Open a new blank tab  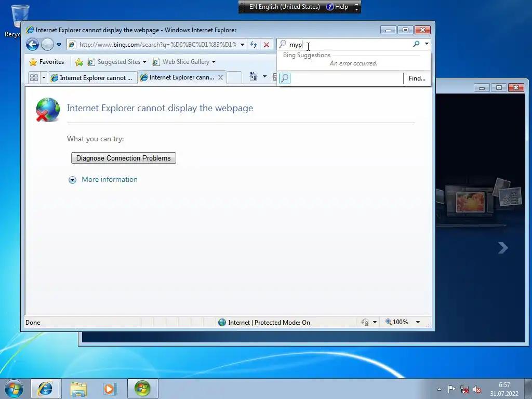tap(234, 77)
